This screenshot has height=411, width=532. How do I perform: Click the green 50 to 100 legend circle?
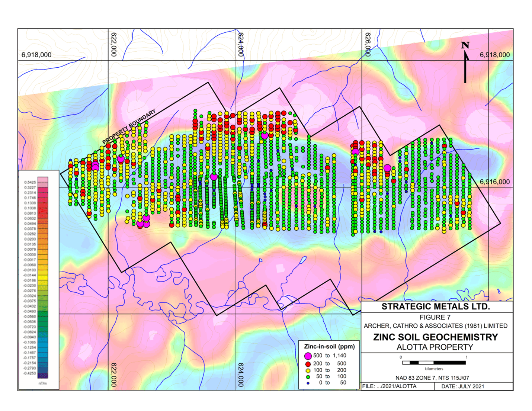(308, 377)
